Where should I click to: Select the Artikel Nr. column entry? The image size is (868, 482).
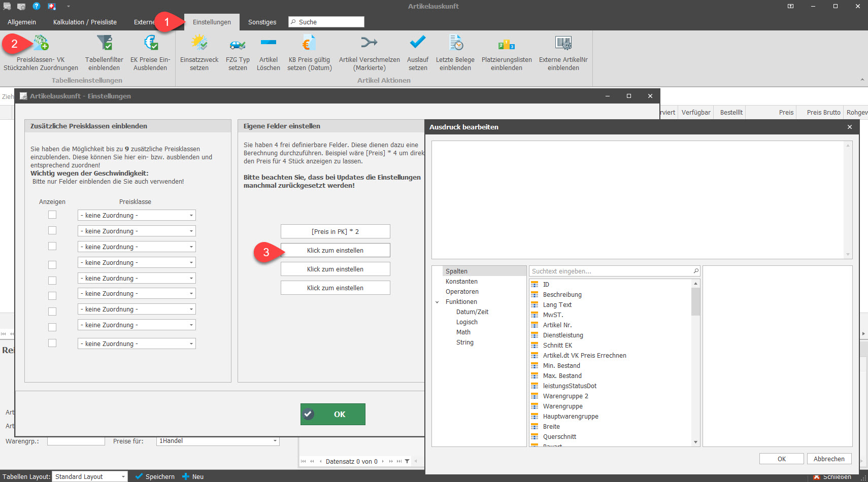(610, 325)
